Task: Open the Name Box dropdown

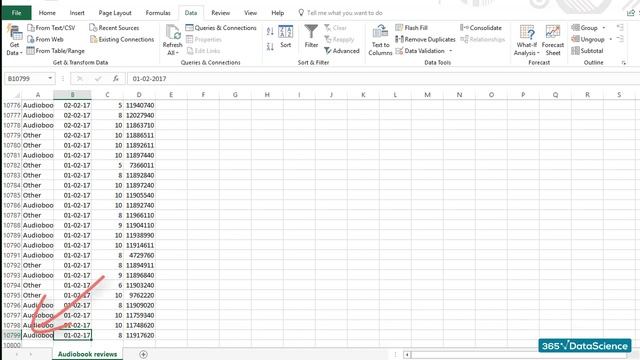Action: tap(50, 78)
